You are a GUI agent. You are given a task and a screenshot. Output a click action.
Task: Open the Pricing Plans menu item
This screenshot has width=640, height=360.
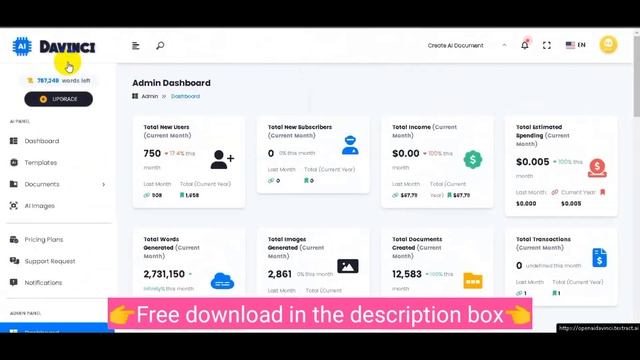pyautogui.click(x=44, y=240)
